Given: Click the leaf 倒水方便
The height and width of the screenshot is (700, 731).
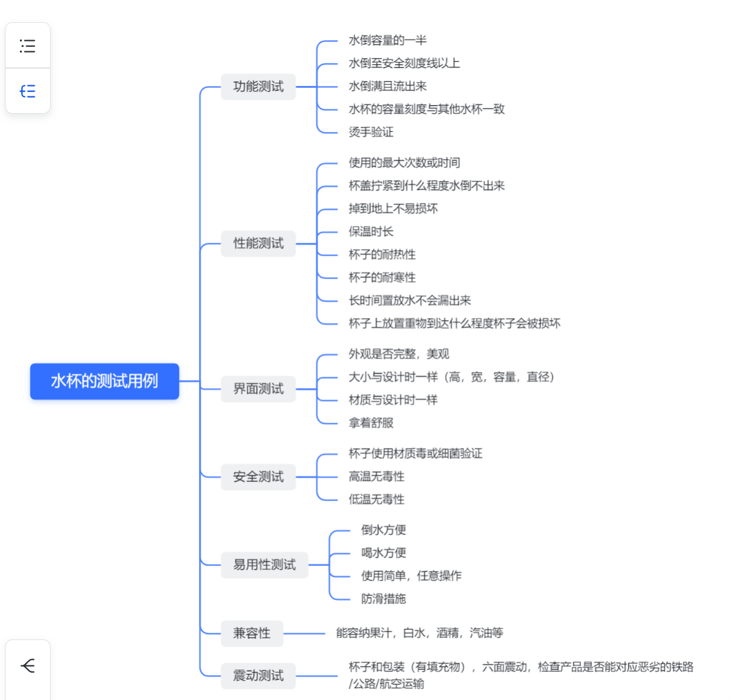Looking at the screenshot, I should pos(384,530).
